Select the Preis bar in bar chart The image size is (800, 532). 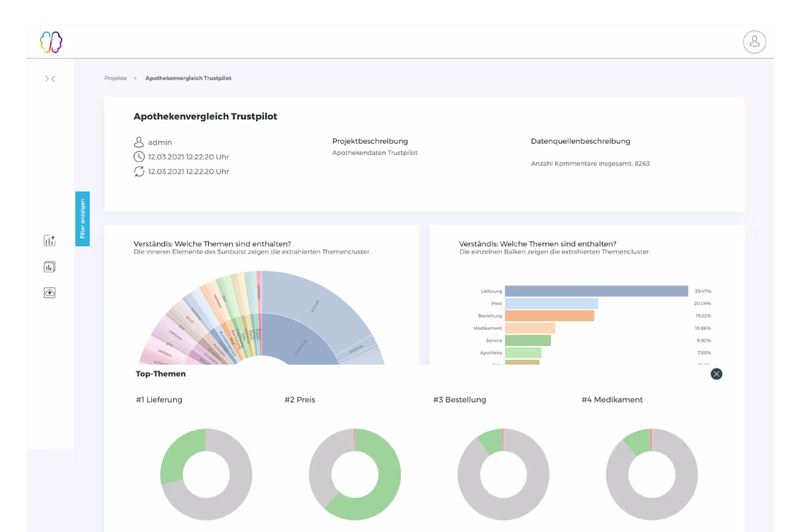(551, 303)
